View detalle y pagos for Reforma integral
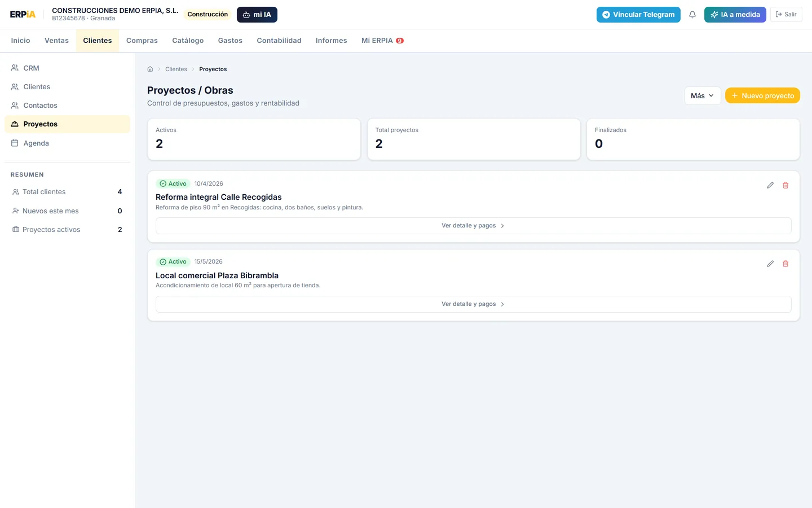 point(473,226)
